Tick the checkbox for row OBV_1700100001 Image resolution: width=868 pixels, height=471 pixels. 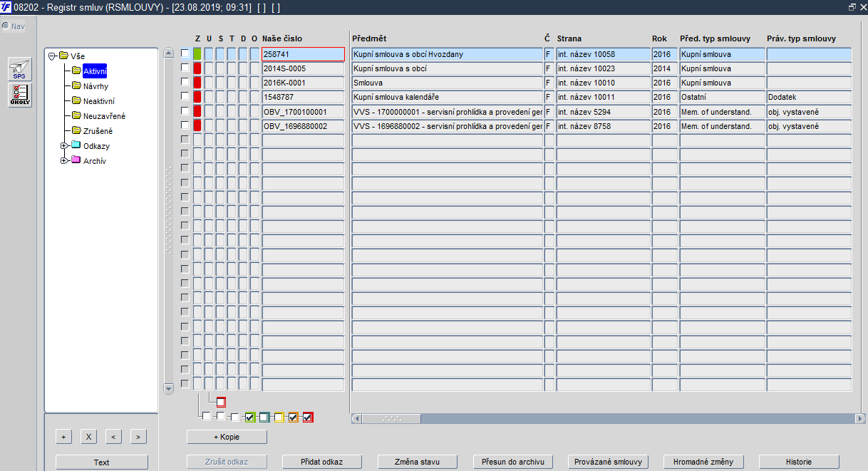click(x=185, y=110)
